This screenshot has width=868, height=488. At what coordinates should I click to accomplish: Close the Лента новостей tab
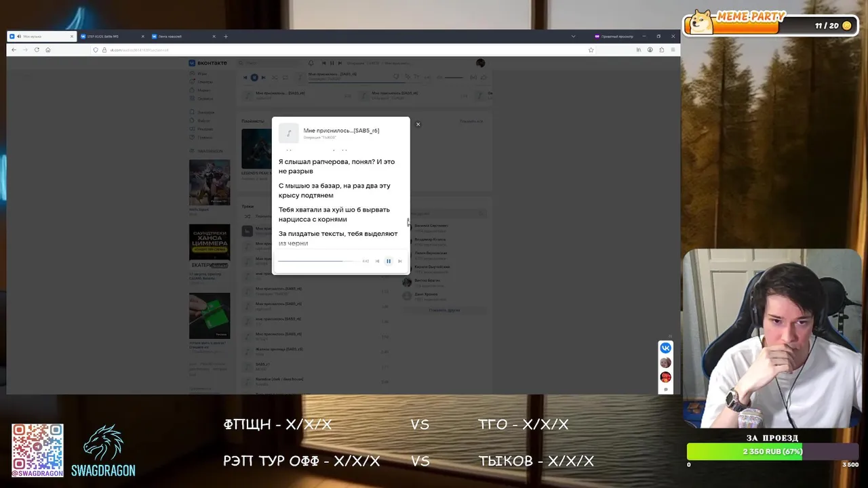(x=214, y=37)
